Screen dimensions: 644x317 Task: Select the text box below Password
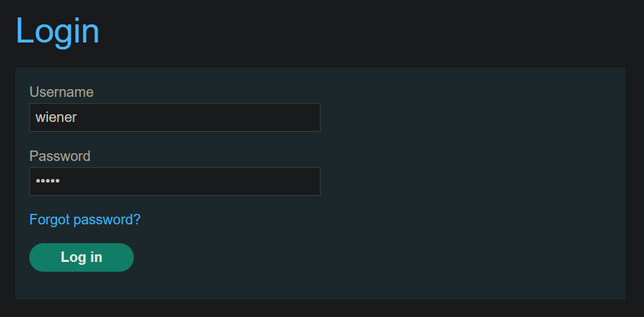174,181
